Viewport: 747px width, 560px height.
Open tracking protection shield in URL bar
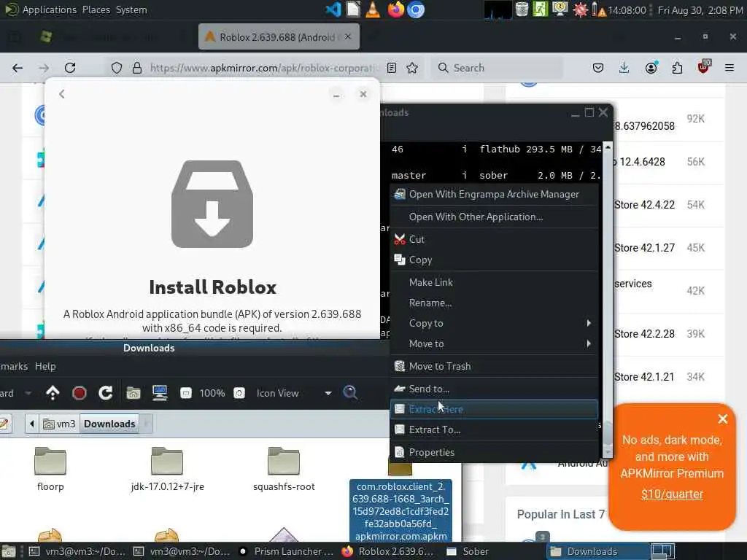pyautogui.click(x=117, y=68)
